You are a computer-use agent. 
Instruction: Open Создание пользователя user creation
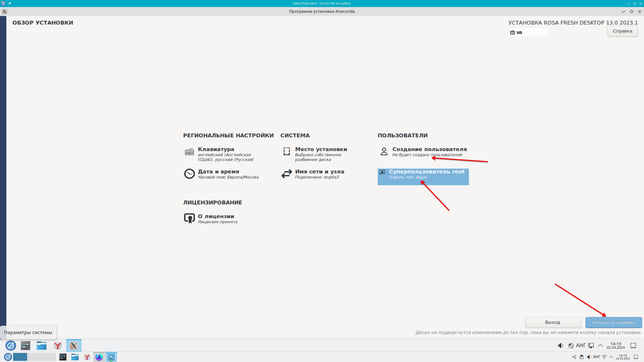pyautogui.click(x=429, y=149)
